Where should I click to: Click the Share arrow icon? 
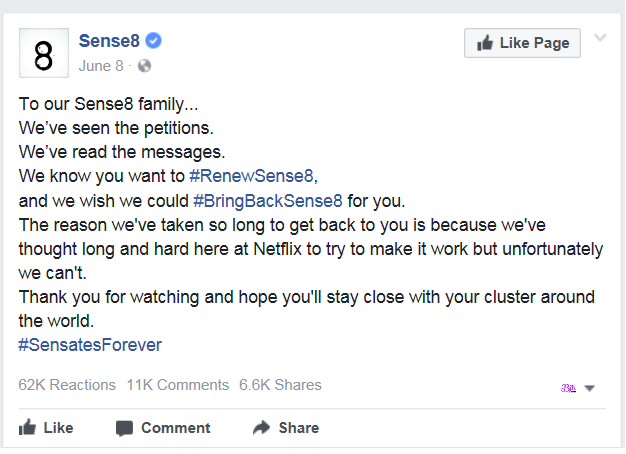262,428
